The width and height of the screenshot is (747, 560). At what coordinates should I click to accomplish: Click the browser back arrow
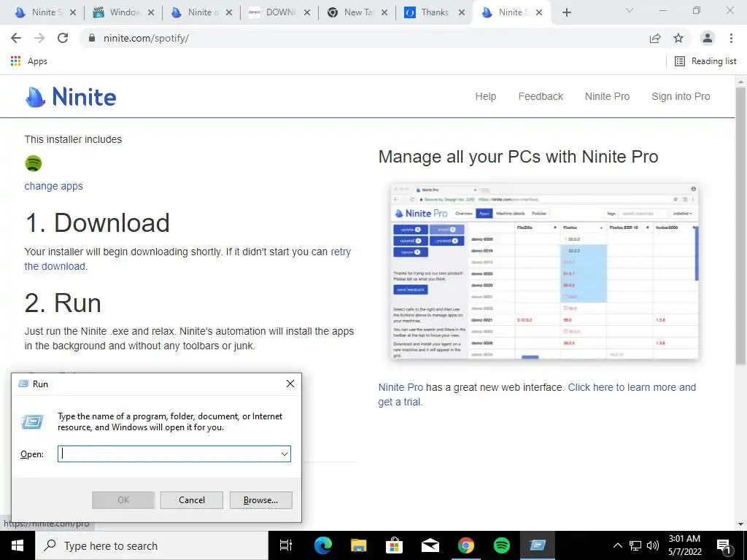16,38
